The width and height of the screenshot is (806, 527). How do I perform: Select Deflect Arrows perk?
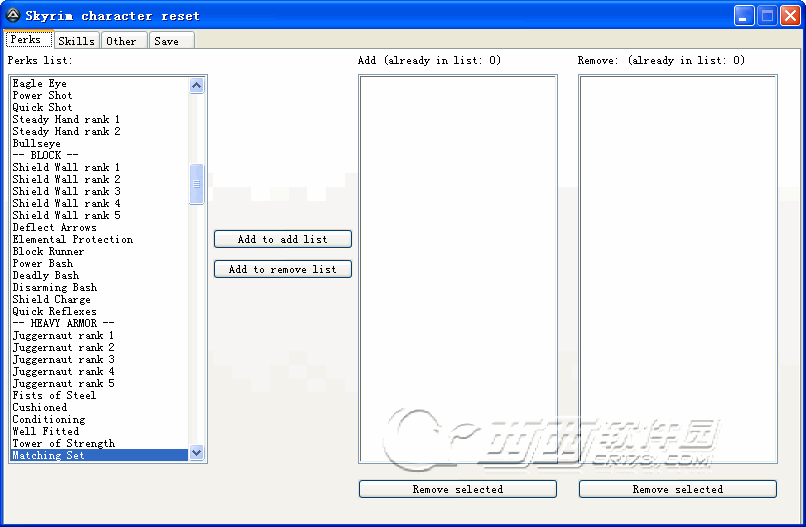coord(100,227)
